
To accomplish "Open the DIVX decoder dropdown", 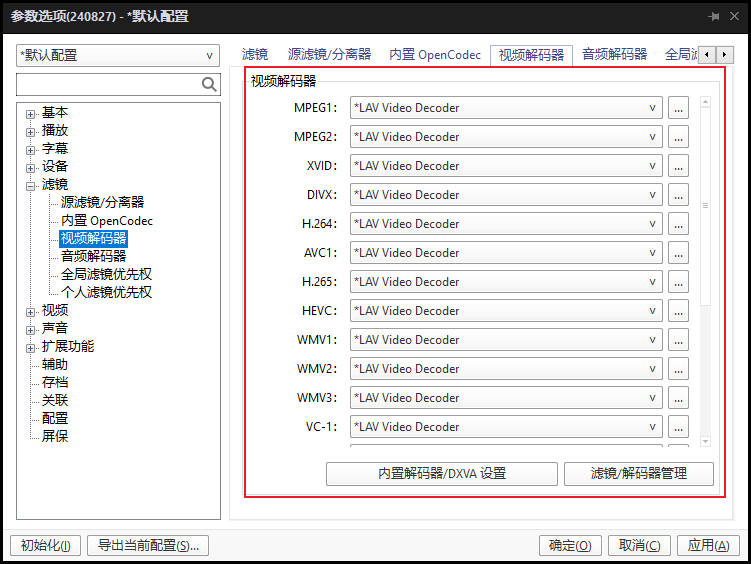I will pyautogui.click(x=506, y=195).
